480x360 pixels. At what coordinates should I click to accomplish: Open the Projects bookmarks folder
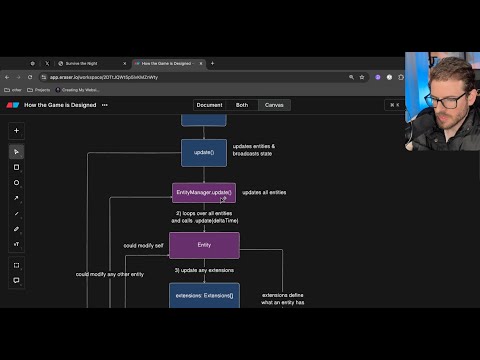point(39,90)
